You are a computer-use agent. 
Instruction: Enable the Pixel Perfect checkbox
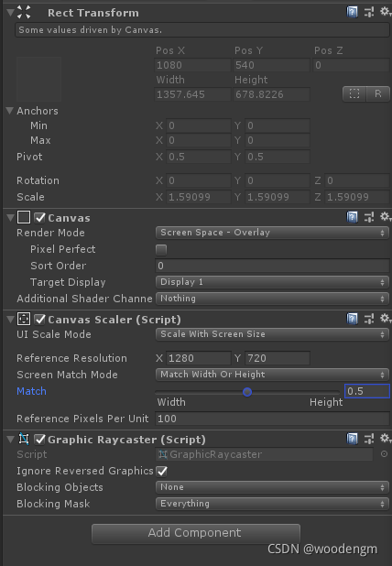[161, 249]
